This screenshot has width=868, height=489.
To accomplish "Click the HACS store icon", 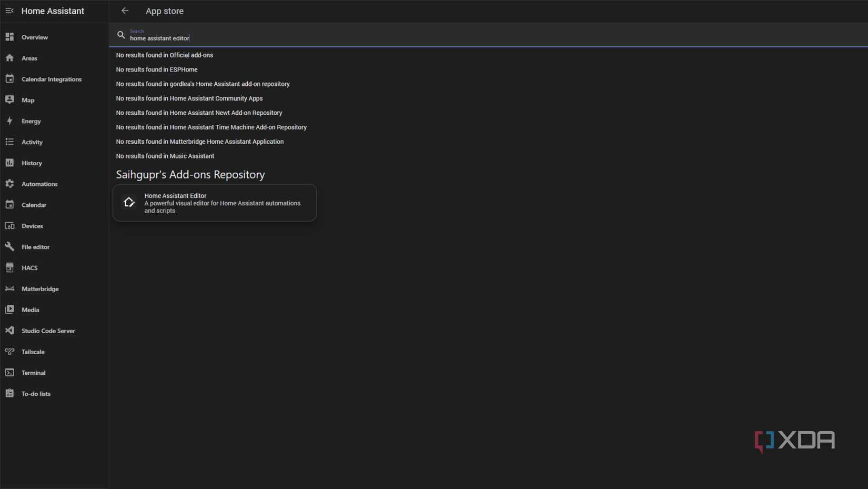I will pos(9,268).
